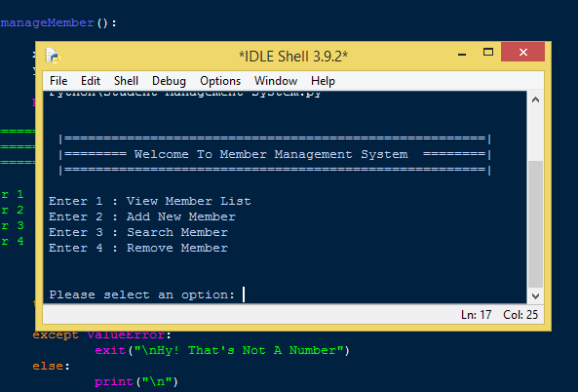Open the File menu
The height and width of the screenshot is (392, 578).
pos(58,81)
